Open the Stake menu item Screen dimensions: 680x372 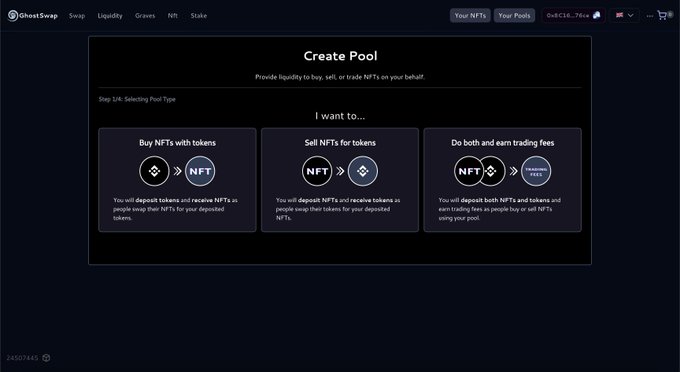[x=199, y=16]
